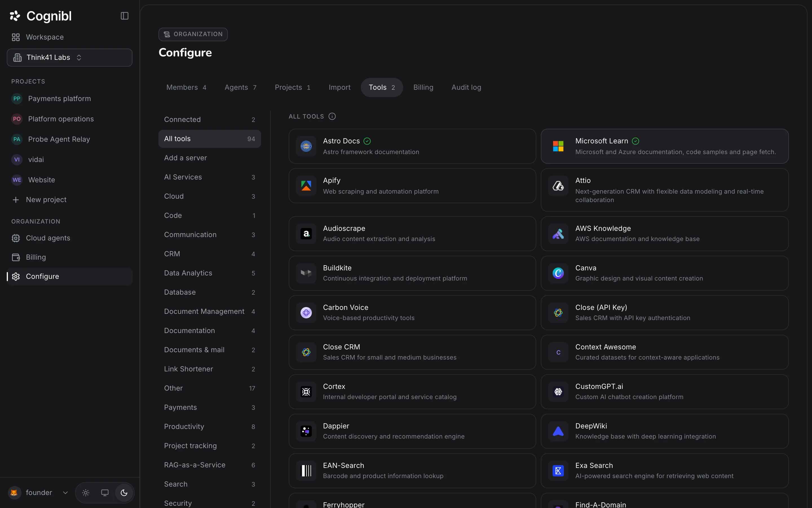Screen dimensions: 812x508
Task: Go to Cloud agents
Action: pyautogui.click(x=69, y=238)
